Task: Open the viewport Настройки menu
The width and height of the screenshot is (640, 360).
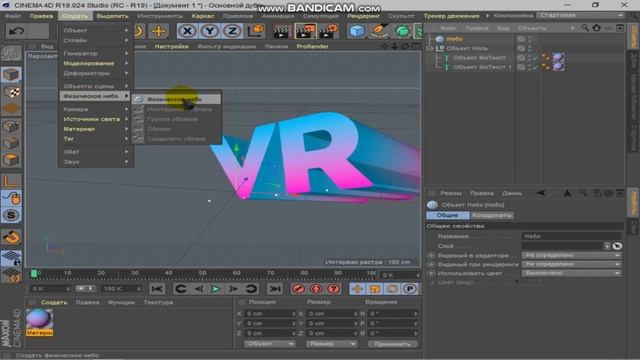Action: [171, 46]
